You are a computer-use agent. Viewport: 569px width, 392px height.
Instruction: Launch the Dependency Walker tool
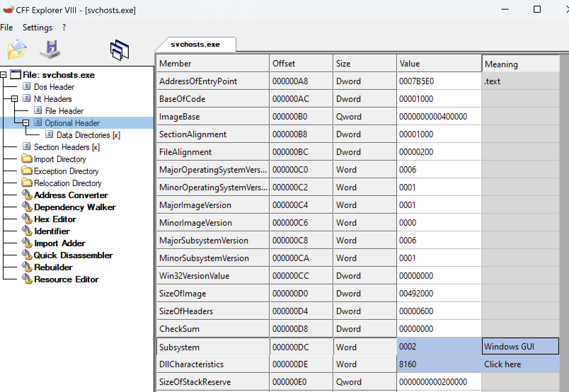pyautogui.click(x=75, y=207)
